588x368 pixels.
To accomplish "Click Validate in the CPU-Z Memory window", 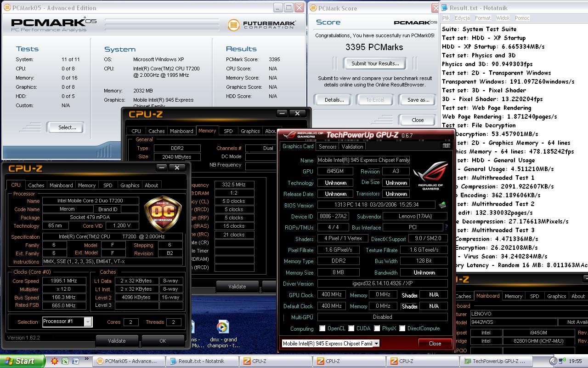I will pos(237,287).
